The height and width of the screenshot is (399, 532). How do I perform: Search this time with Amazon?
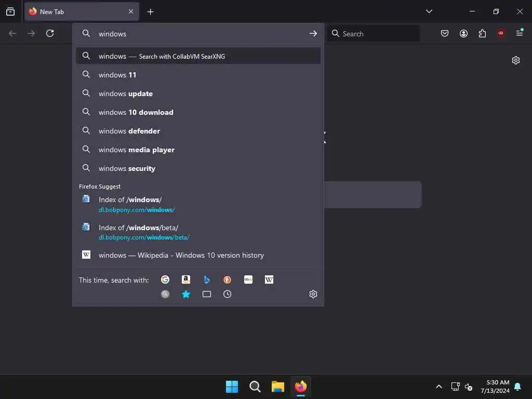[x=185, y=280]
